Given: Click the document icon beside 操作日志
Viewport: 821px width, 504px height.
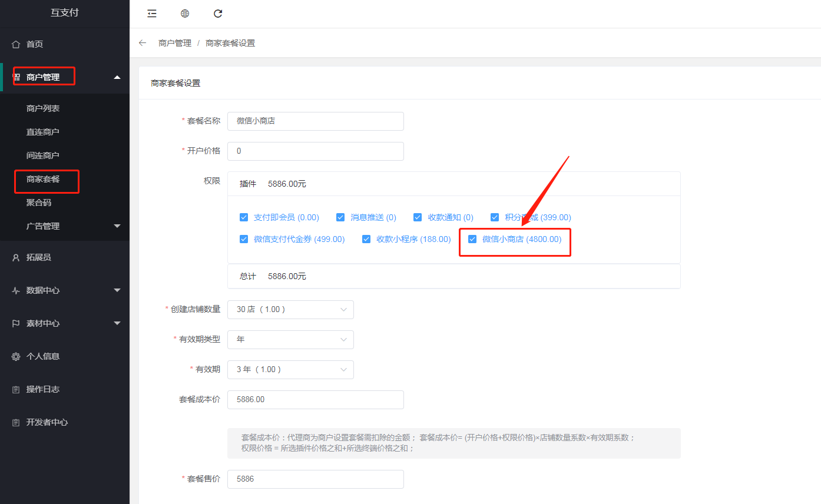Looking at the screenshot, I should coord(16,389).
